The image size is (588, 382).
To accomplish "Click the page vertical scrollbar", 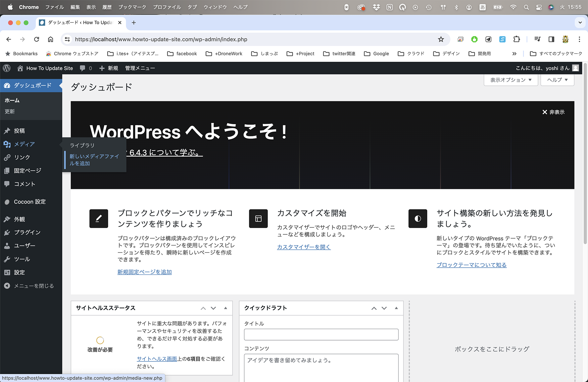I will 585,154.
